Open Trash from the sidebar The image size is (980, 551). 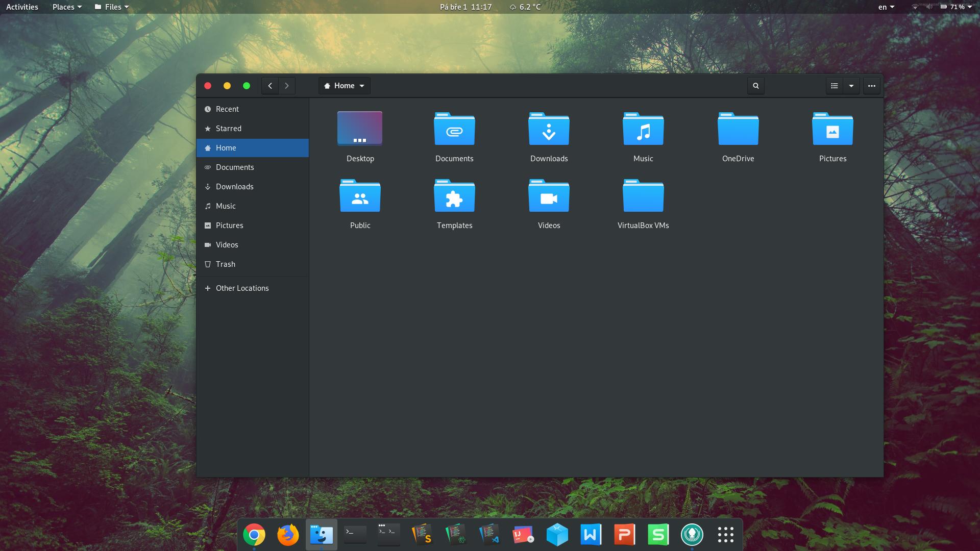tap(225, 264)
